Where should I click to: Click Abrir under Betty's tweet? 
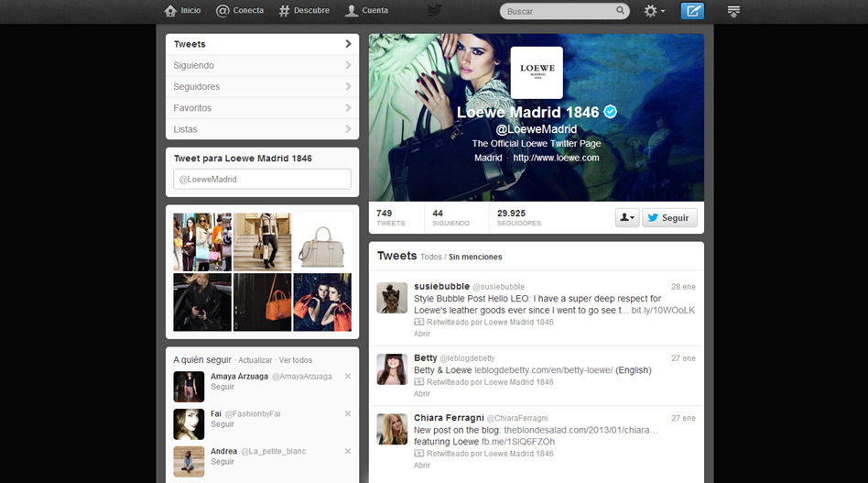tap(422, 394)
